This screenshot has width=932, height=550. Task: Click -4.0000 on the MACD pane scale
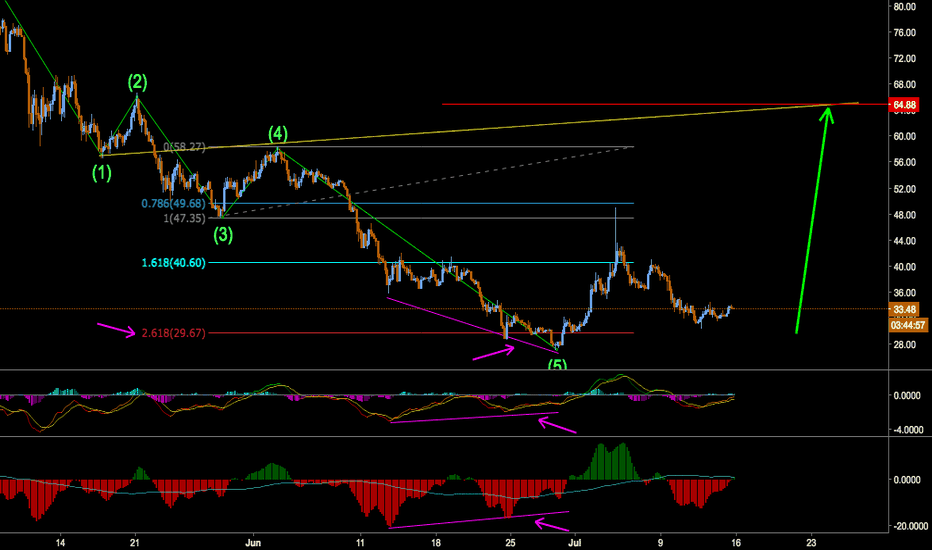tap(909, 430)
